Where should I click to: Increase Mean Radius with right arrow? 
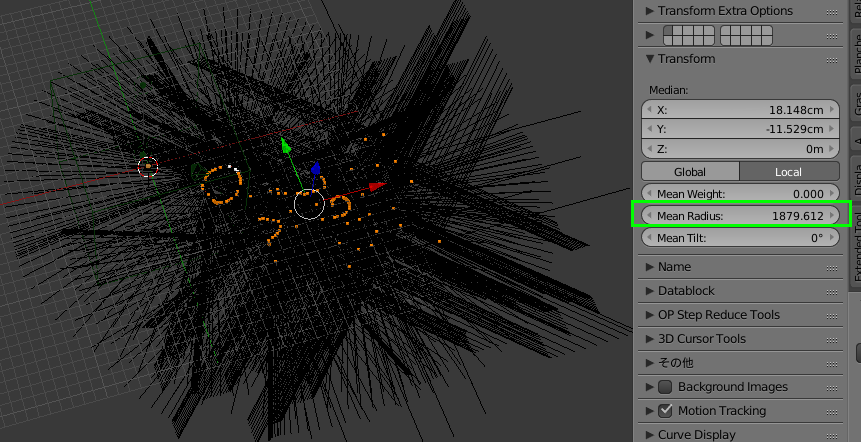pos(831,215)
